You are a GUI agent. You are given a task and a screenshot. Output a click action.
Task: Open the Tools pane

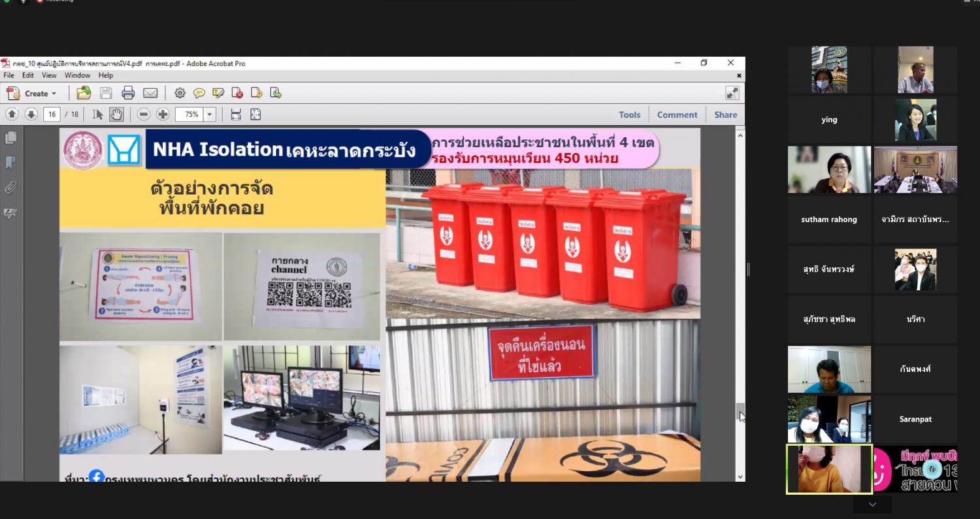[x=630, y=114]
